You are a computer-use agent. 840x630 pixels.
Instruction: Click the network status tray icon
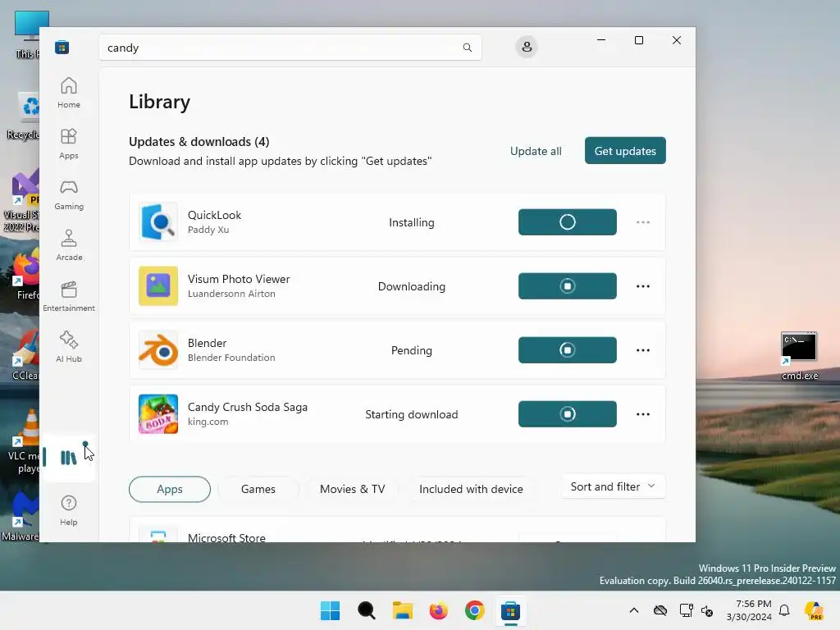(x=687, y=610)
